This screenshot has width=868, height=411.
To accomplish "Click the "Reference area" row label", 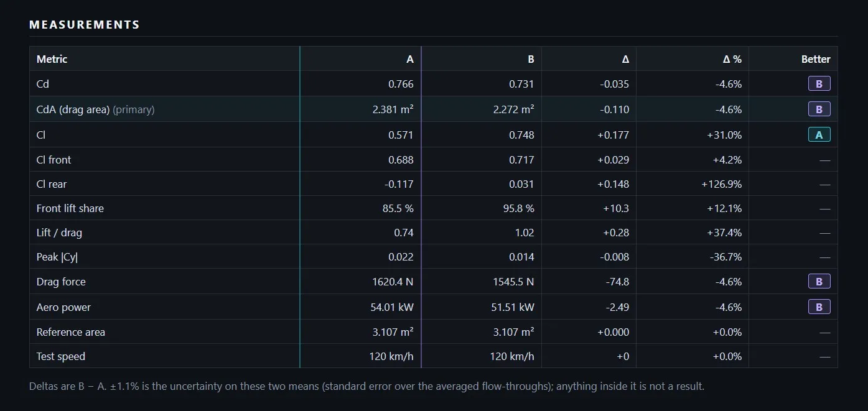I will [x=71, y=332].
